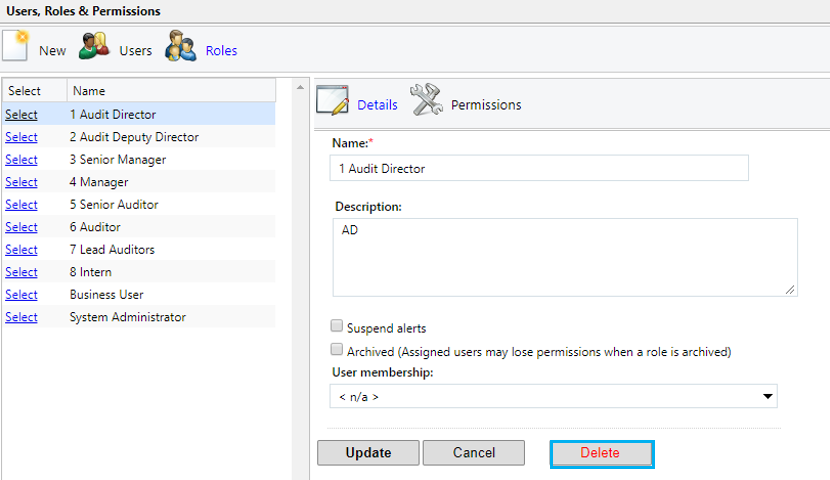This screenshot has height=480, width=830.
Task: Expand the User membership dropdown
Action: tap(553, 397)
